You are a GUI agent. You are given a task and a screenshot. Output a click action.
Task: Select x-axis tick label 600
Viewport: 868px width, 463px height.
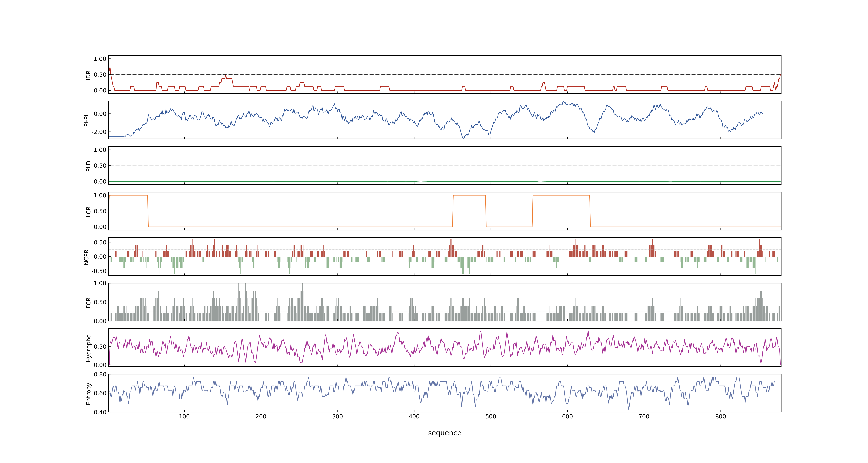[567, 416]
